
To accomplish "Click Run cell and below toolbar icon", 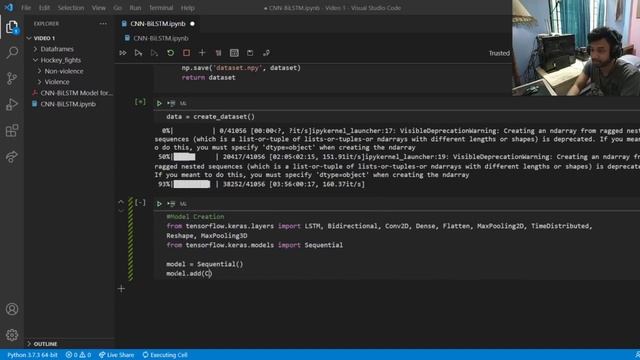I will click(138, 53).
